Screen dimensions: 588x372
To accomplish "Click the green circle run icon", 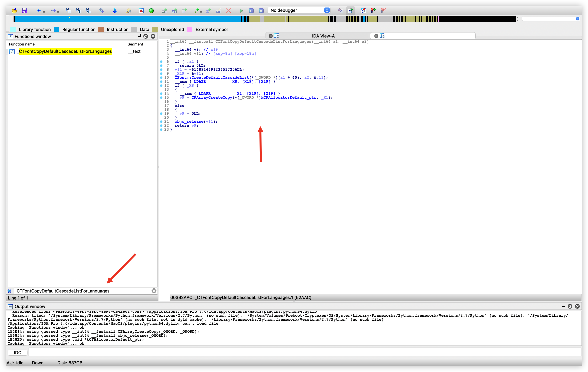I will [x=151, y=10].
